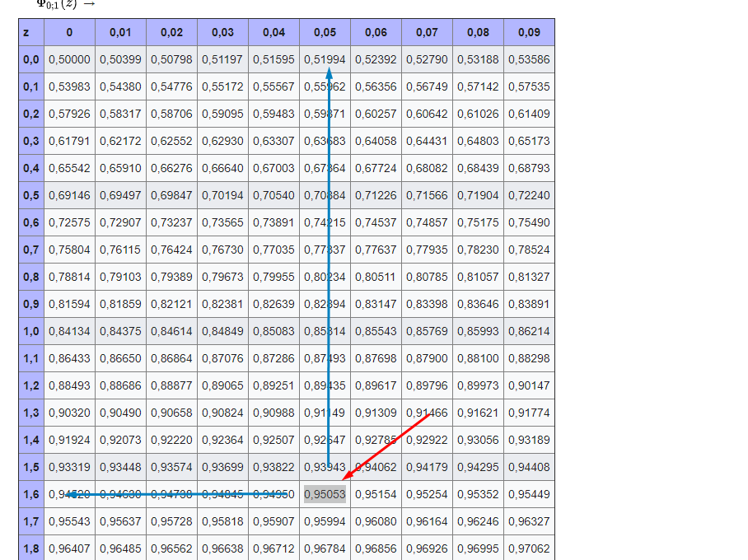Click the cell showing 0,72240
Viewport: 748px width, 560px height.
tap(529, 195)
